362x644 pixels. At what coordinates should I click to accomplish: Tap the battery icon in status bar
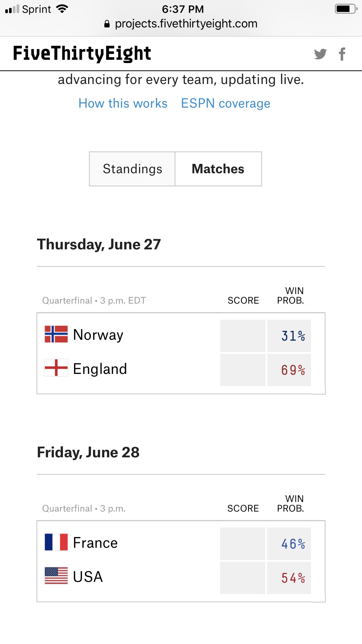point(346,9)
